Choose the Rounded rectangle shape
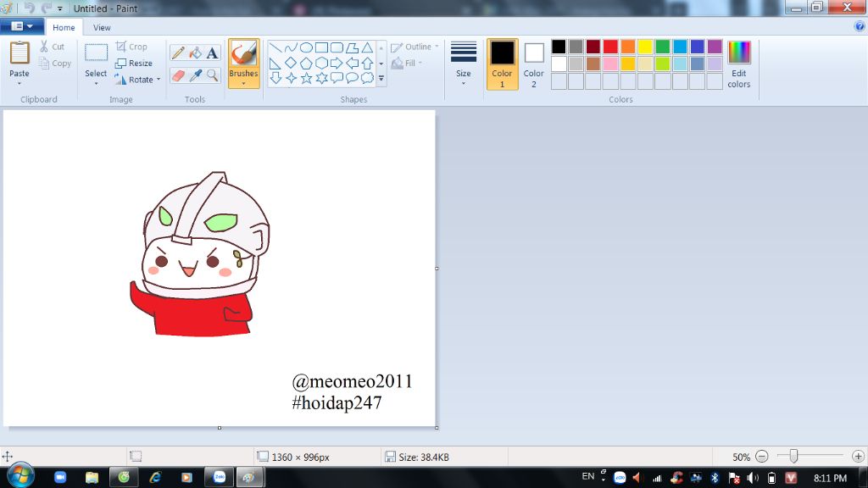This screenshot has height=488, width=868. 337,48
